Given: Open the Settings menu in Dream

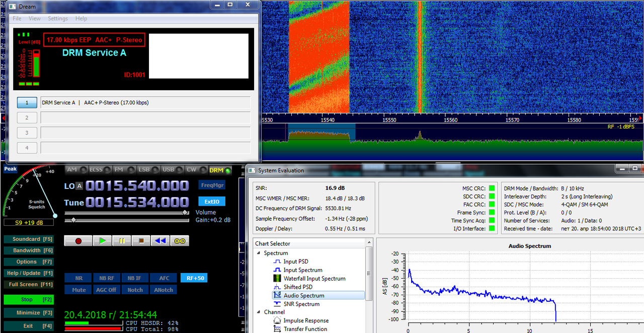Looking at the screenshot, I should pyautogui.click(x=58, y=19).
